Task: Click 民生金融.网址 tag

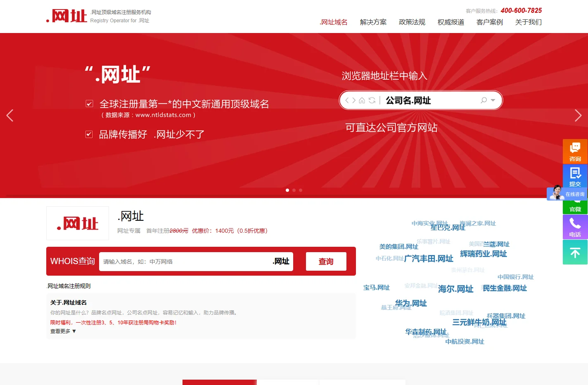Action: (x=505, y=288)
